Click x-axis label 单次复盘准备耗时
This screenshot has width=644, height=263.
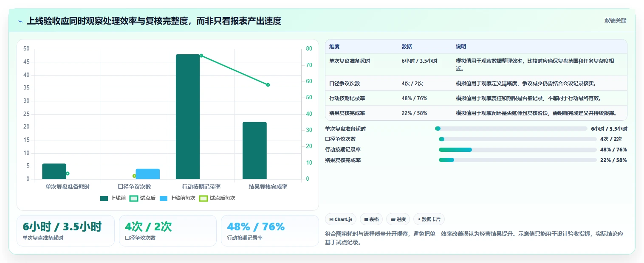click(x=68, y=187)
